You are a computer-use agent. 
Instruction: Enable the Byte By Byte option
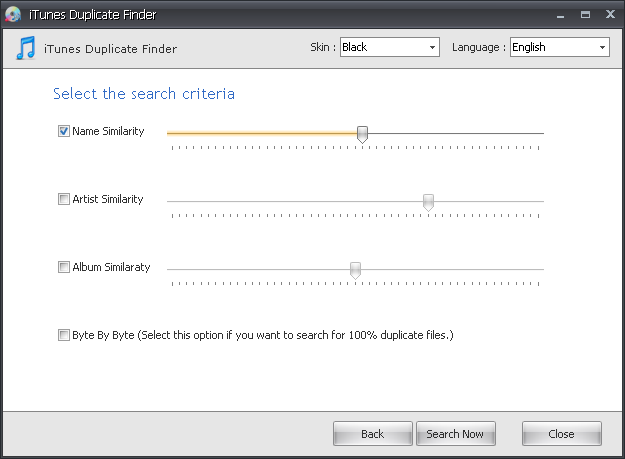point(64,335)
